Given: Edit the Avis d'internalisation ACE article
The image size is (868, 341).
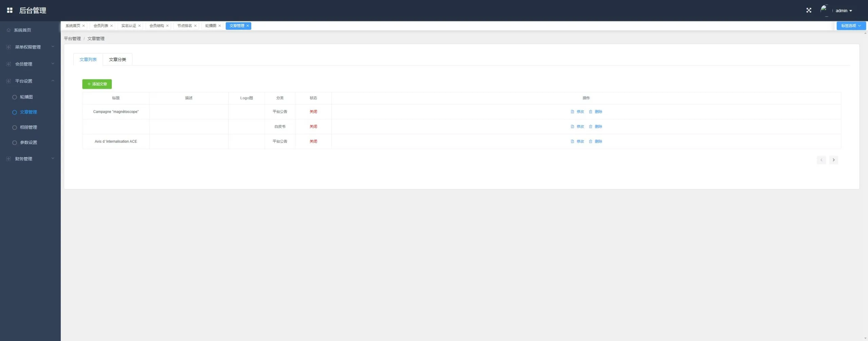Looking at the screenshot, I should [577, 142].
